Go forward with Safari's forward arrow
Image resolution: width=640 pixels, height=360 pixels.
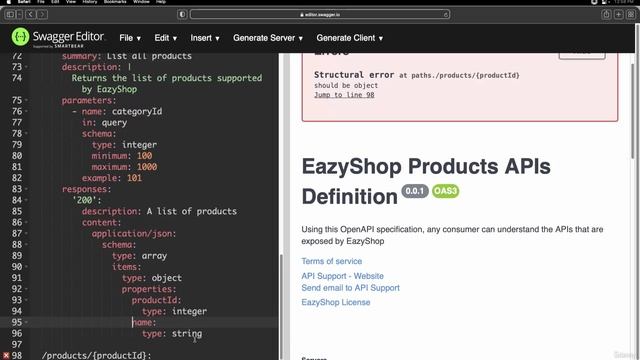pyautogui.click(x=42, y=15)
